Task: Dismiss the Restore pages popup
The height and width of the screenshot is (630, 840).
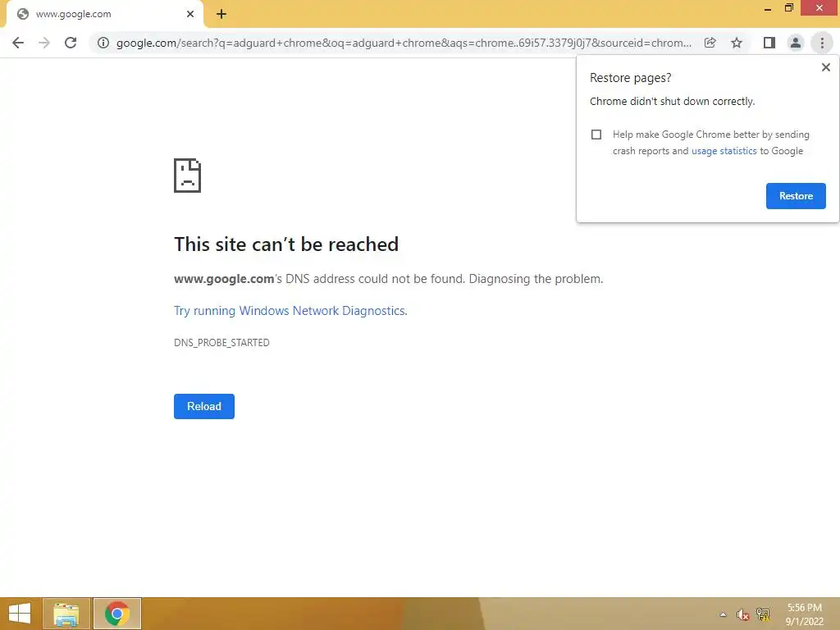Action: coord(825,67)
